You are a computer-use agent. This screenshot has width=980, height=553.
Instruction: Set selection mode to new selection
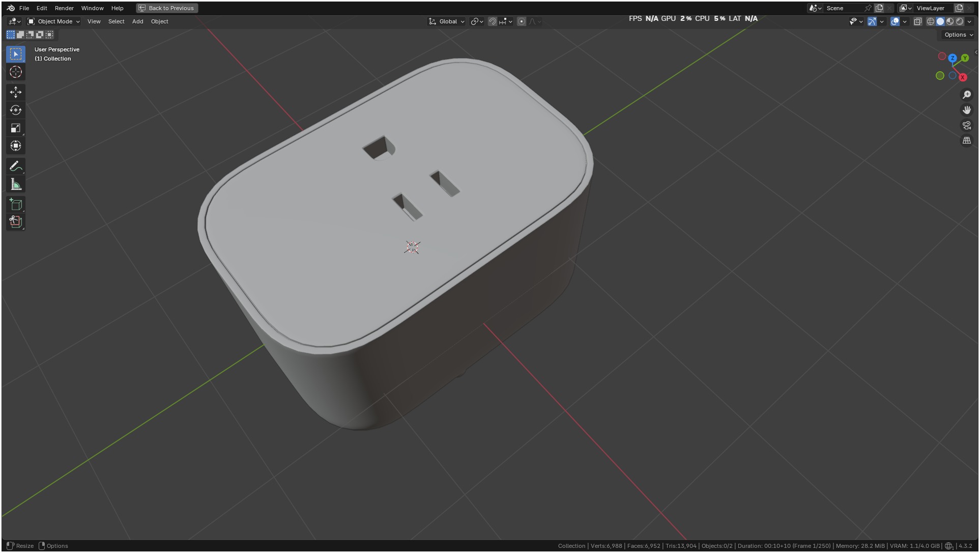tap(11, 35)
